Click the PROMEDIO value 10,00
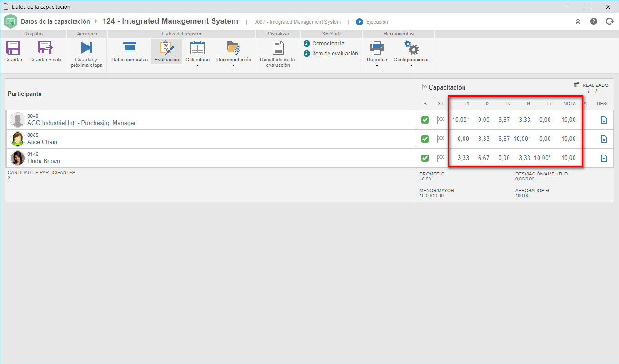The image size is (619, 364). pyautogui.click(x=425, y=179)
